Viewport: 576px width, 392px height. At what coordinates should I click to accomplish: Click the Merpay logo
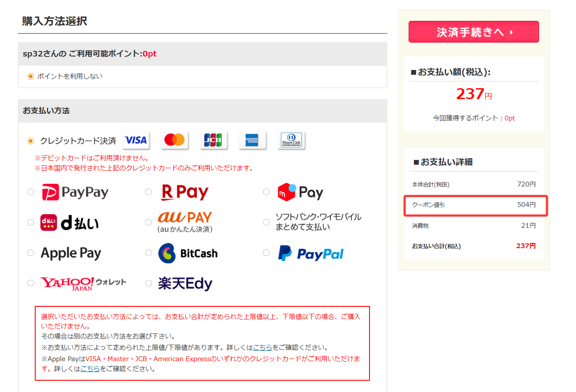click(300, 192)
